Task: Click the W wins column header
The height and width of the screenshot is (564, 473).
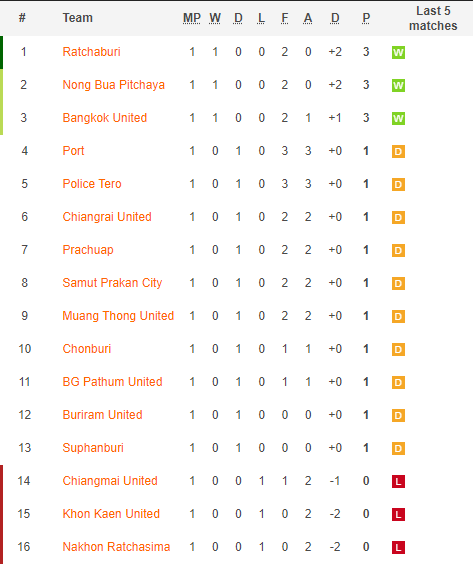Action: [x=215, y=18]
